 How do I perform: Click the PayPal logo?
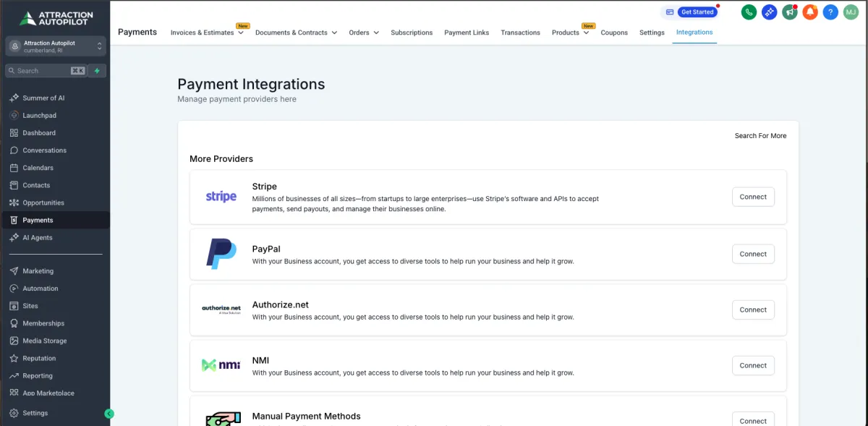click(221, 254)
